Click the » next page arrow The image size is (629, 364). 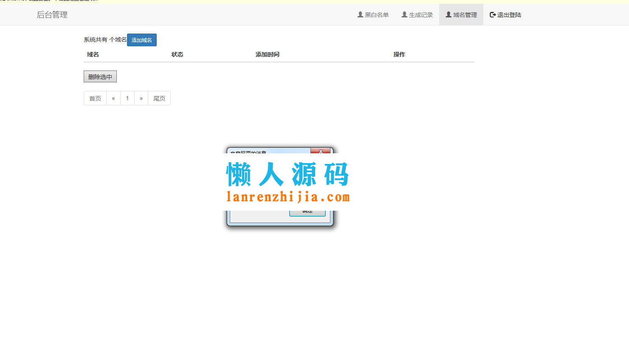141,98
